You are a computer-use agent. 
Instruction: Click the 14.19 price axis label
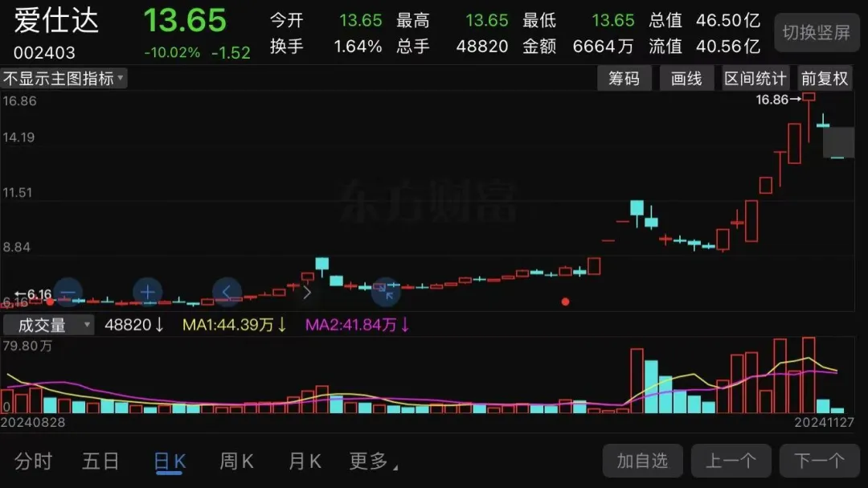(x=18, y=137)
